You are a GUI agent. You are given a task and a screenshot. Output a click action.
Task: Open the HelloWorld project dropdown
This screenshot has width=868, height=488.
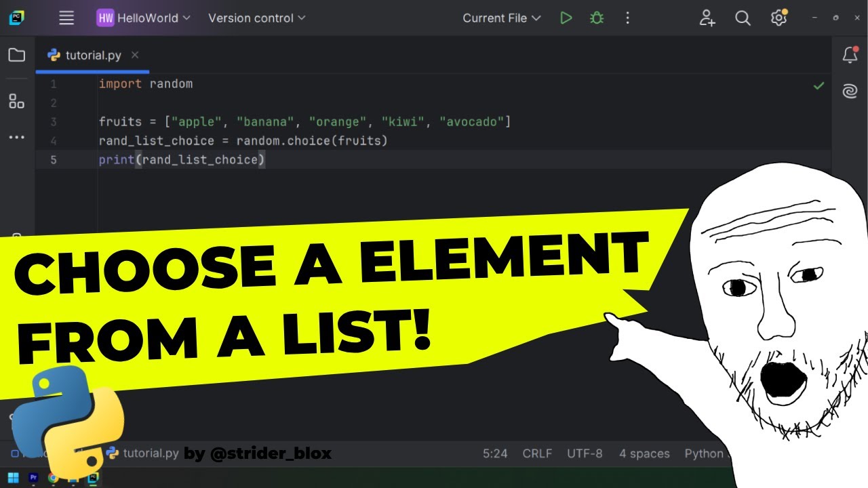144,18
